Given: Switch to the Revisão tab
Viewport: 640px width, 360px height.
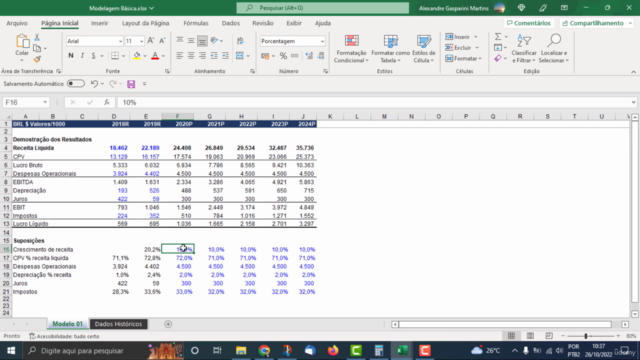Looking at the screenshot, I should (263, 23).
